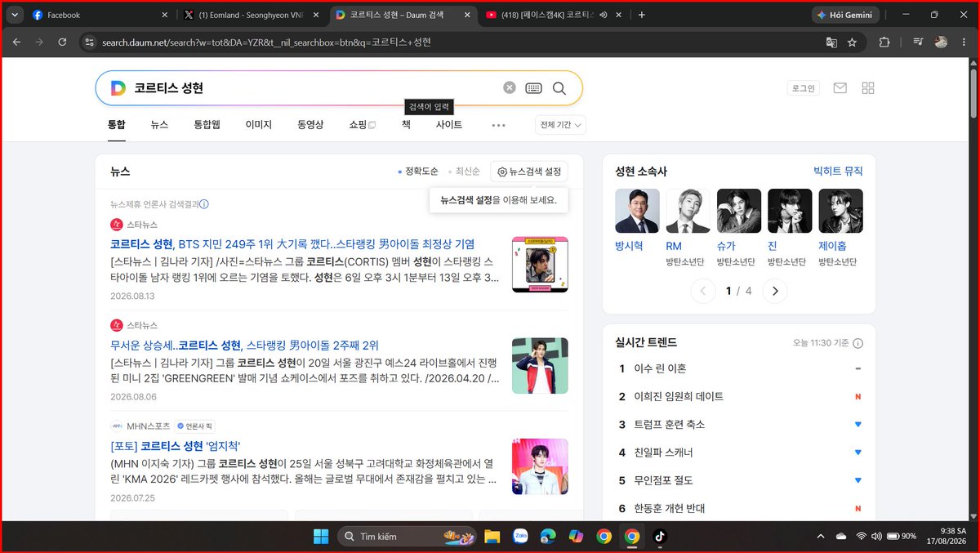Switch to the Facebook browser tab

(x=98, y=15)
